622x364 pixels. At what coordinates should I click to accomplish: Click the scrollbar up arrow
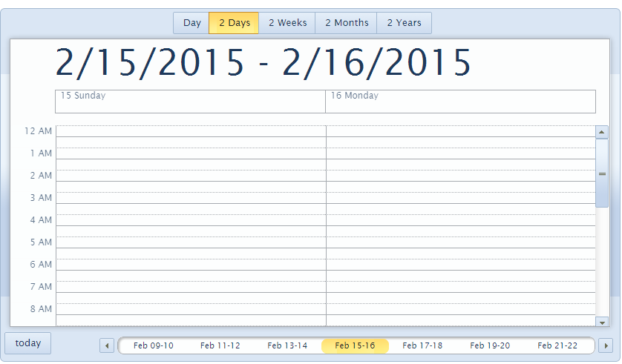(x=602, y=132)
